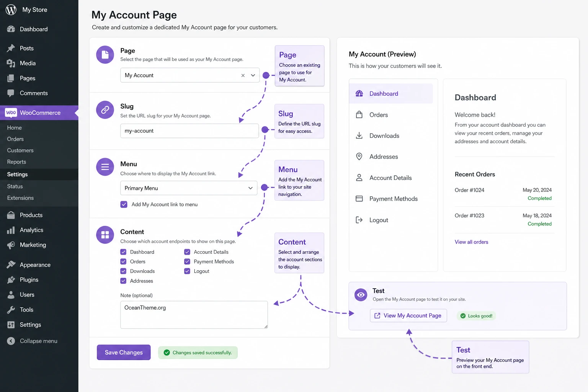This screenshot has width=588, height=392.
Task: Click the Posts pin icon
Action: [x=11, y=48]
